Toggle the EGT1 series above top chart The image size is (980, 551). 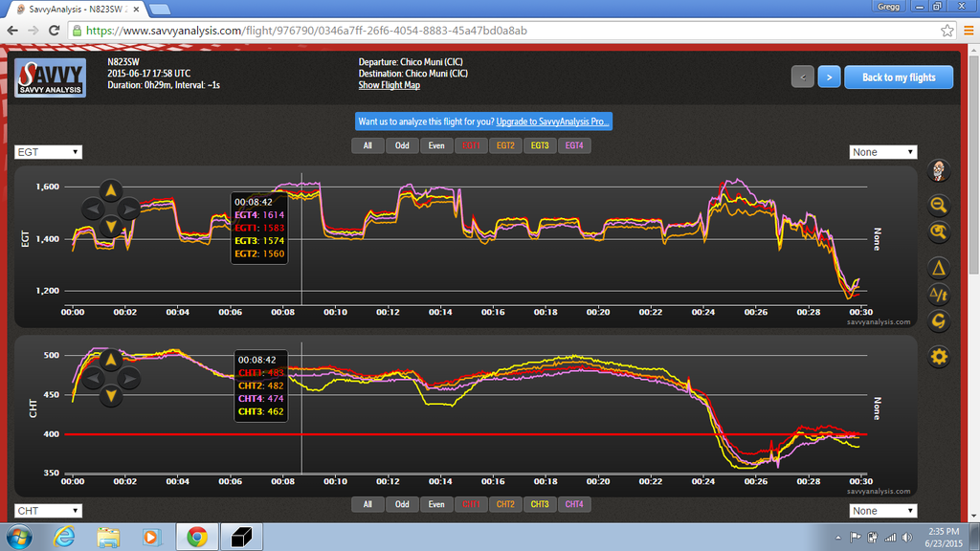pyautogui.click(x=472, y=146)
